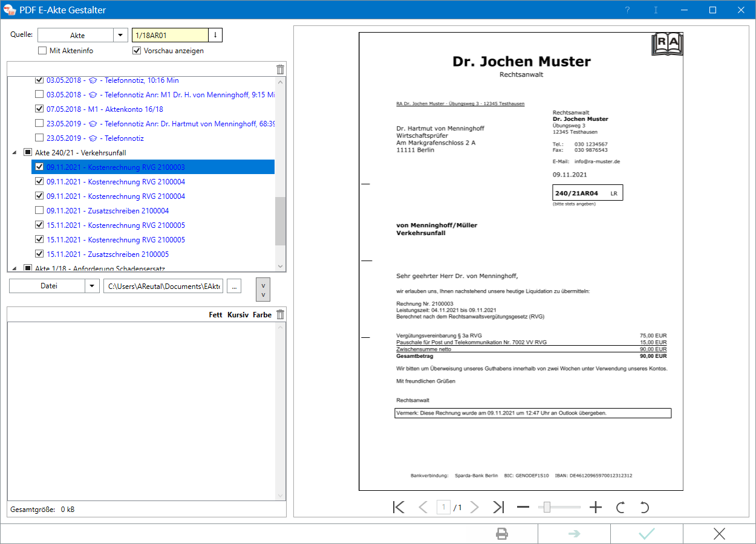Click the Kursiv column header
This screenshot has width=756, height=544.
238,315
